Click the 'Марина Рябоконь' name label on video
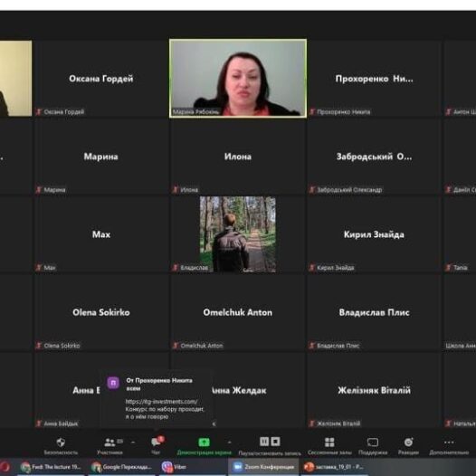 click(x=195, y=112)
